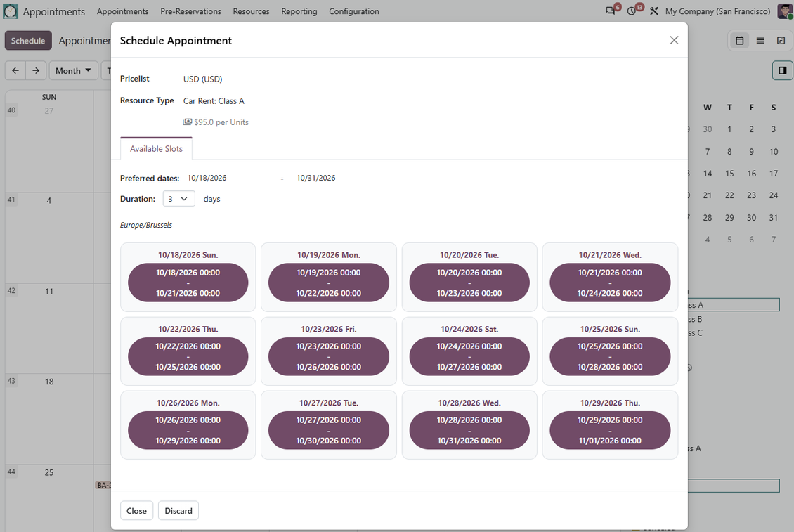
Task: Select the slot starting 10/22/2026 00:00
Action: [x=188, y=357]
